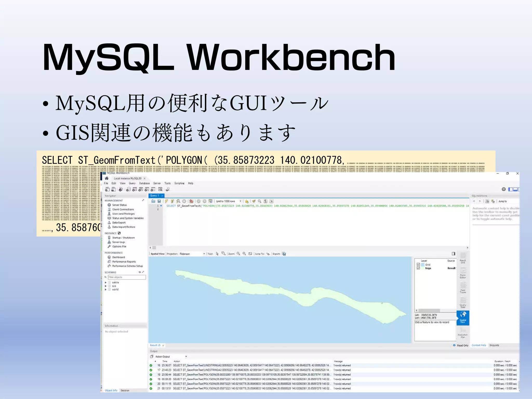Screen dimensions: 532x399
Task: Expand the sys schema
Action: 106,286
